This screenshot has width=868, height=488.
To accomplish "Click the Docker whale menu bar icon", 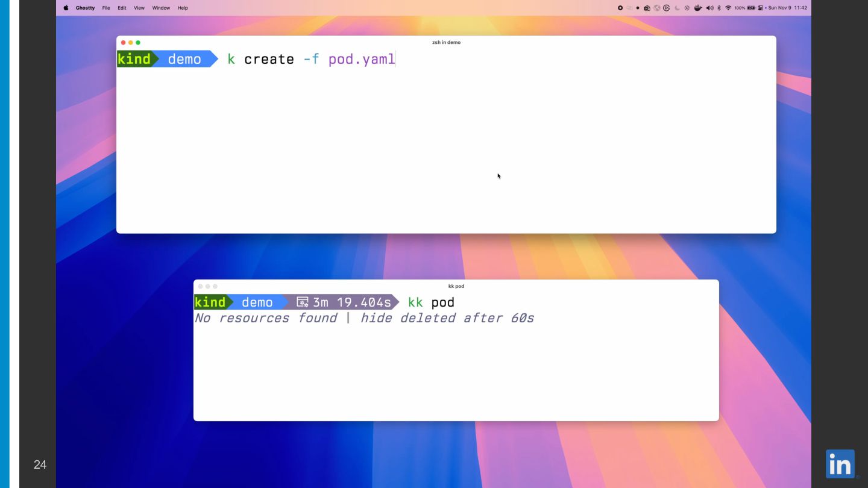I will tap(698, 8).
